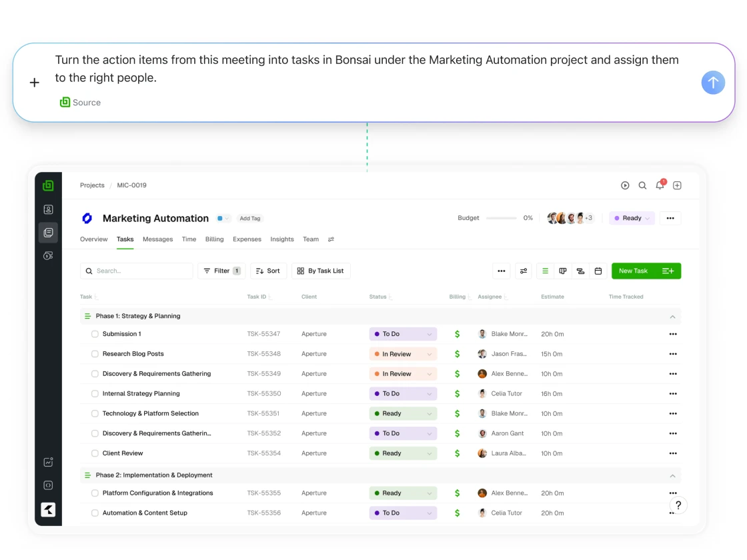
Task: Click the Add Tag button
Action: (250, 219)
